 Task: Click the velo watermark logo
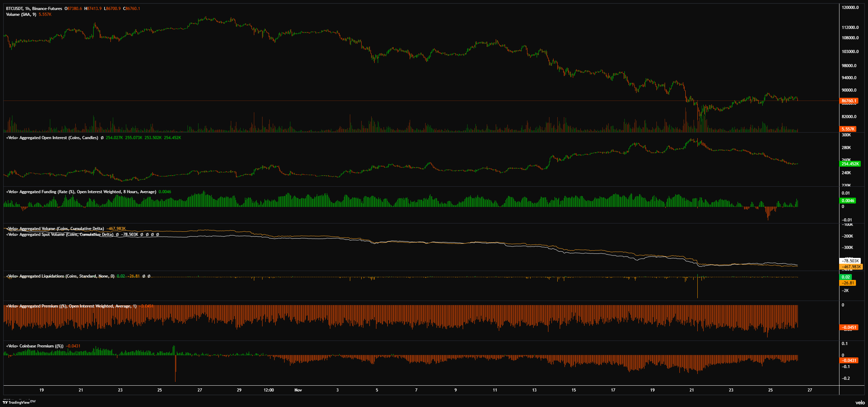pos(860,403)
